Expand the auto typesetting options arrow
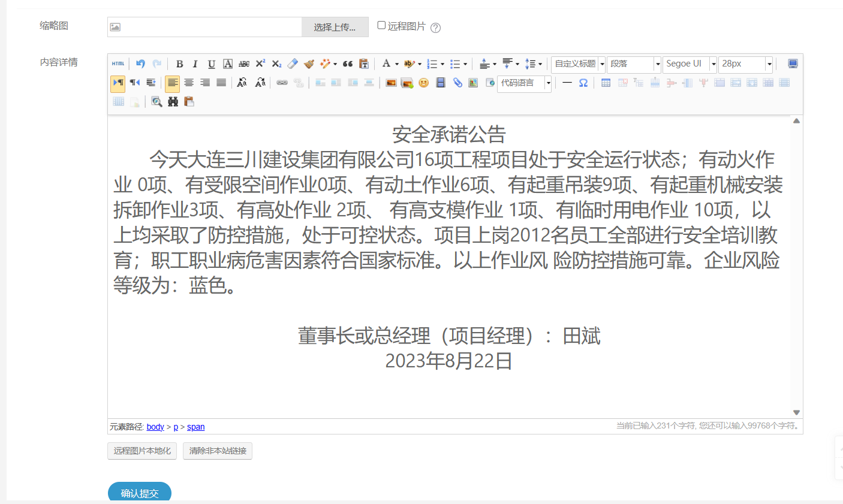Screen dimensions: 843x504 pos(335,64)
